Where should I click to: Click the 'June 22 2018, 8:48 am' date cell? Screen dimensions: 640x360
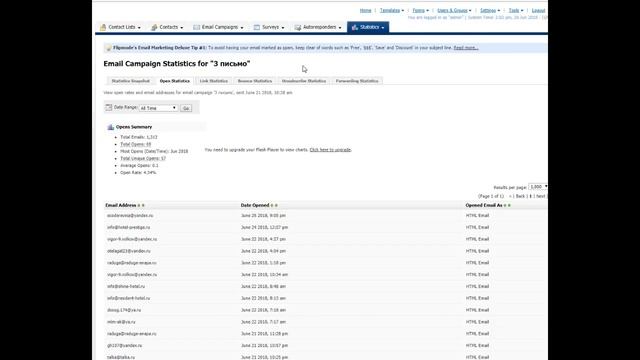[263, 287]
